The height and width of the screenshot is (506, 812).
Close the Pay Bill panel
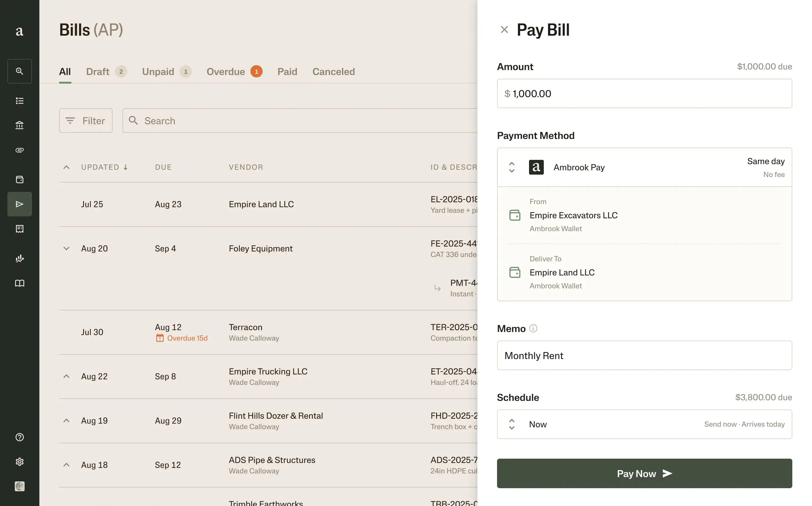[504, 30]
